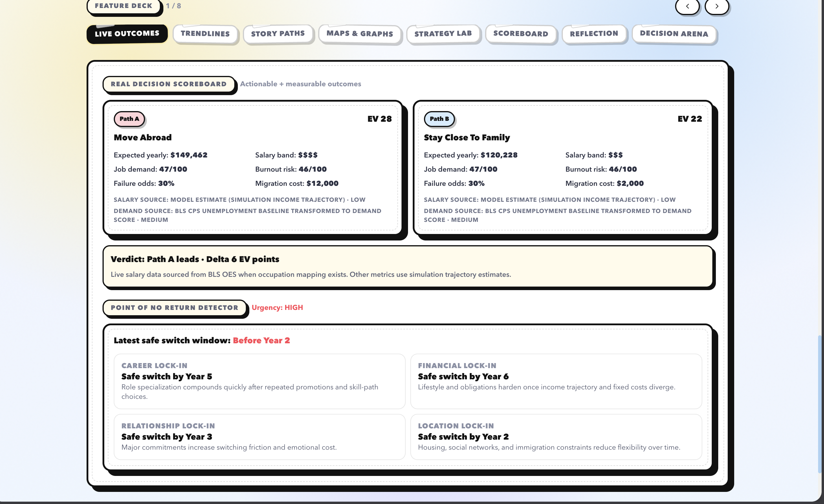Select the Career Lock-In card

pyautogui.click(x=259, y=381)
